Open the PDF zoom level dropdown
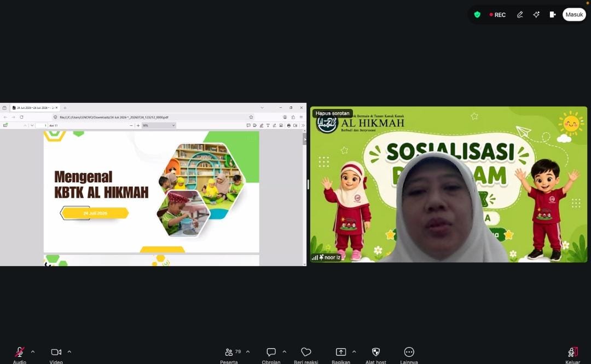591x364 pixels. pyautogui.click(x=159, y=125)
